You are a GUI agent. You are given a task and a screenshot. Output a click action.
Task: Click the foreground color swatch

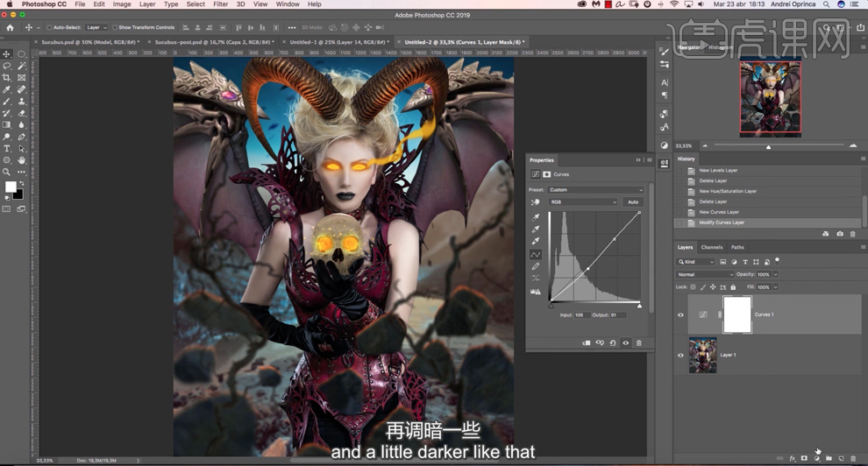11,187
